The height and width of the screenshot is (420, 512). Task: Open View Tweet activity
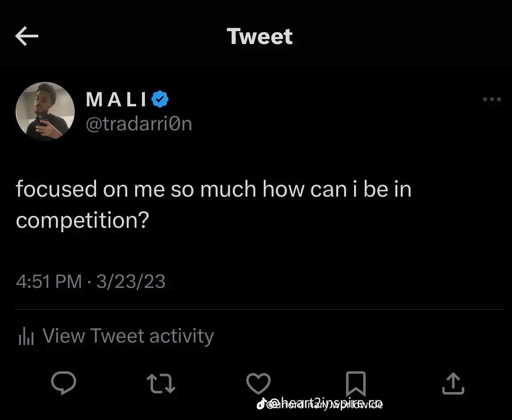128,336
